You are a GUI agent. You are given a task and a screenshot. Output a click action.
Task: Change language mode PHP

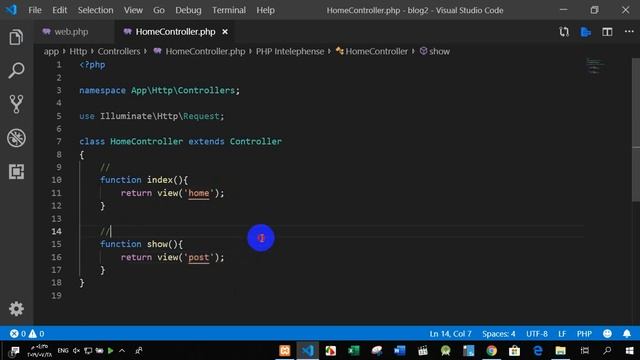pyautogui.click(x=584, y=334)
